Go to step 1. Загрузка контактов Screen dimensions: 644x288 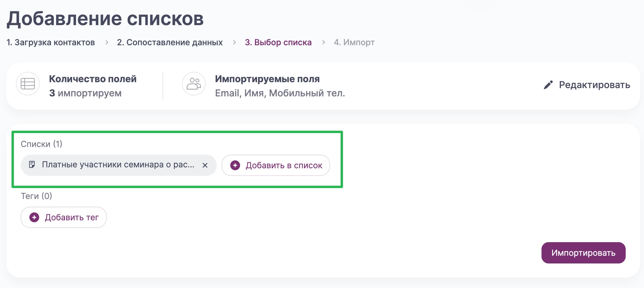[x=51, y=42]
